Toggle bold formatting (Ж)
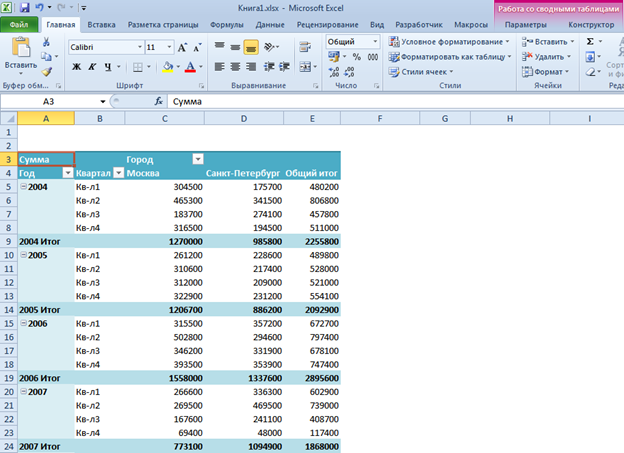The height and width of the screenshot is (453, 624). pos(77,66)
